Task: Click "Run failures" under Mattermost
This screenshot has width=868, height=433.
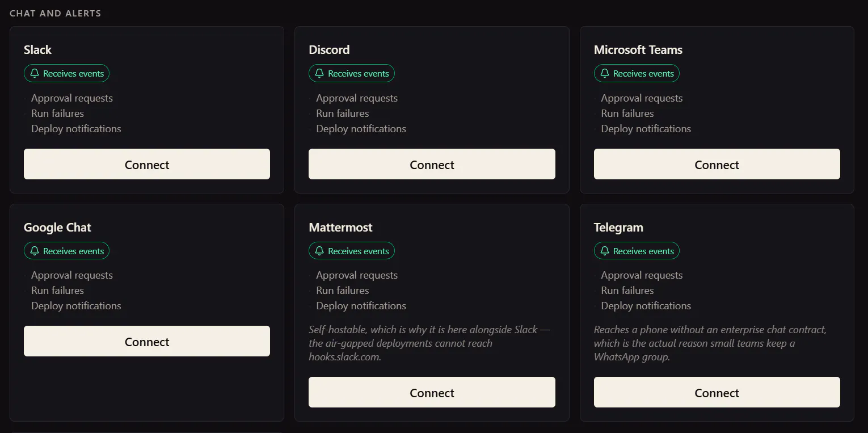Action: pos(343,291)
